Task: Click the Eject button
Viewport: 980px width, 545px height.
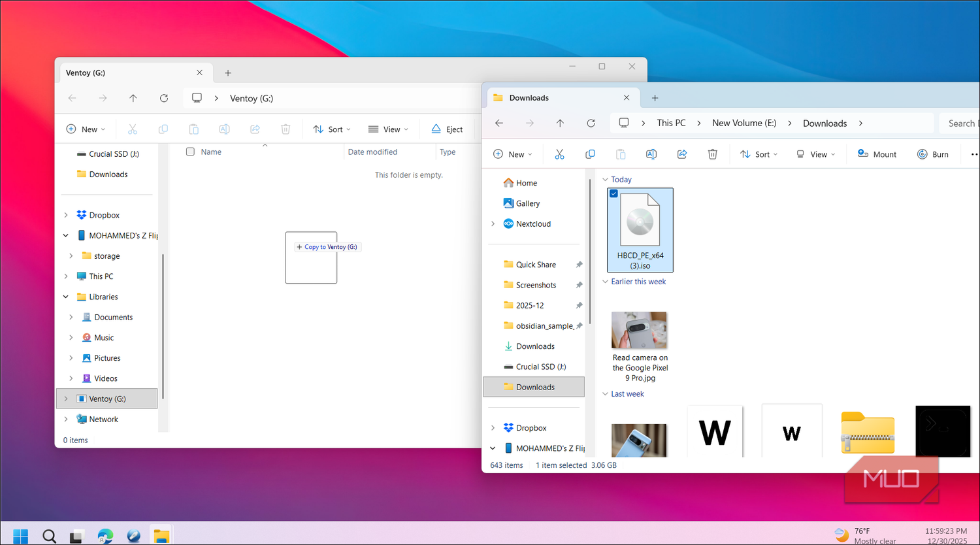Action: click(447, 129)
